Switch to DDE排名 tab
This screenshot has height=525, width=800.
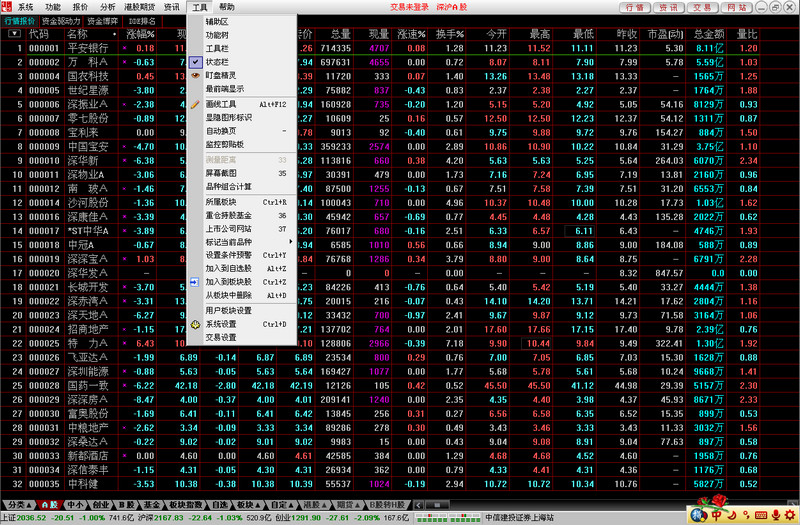click(x=142, y=21)
